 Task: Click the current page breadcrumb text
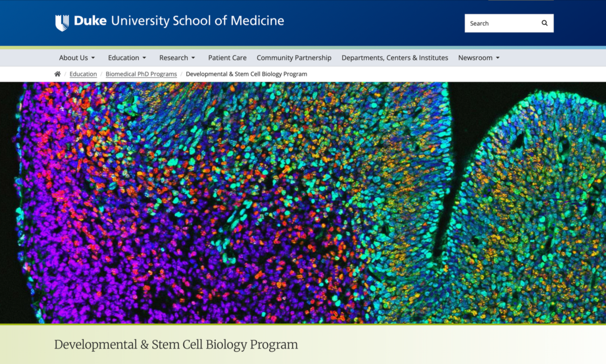[x=246, y=74]
